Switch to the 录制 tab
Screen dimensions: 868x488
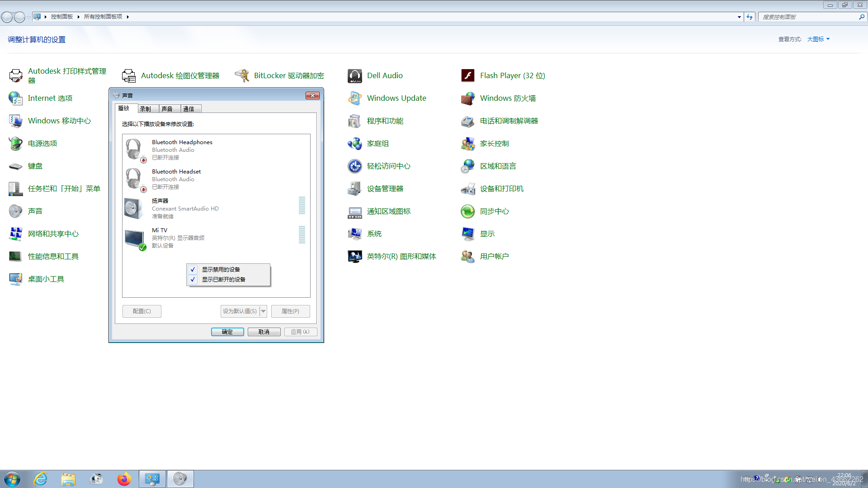[x=145, y=109]
